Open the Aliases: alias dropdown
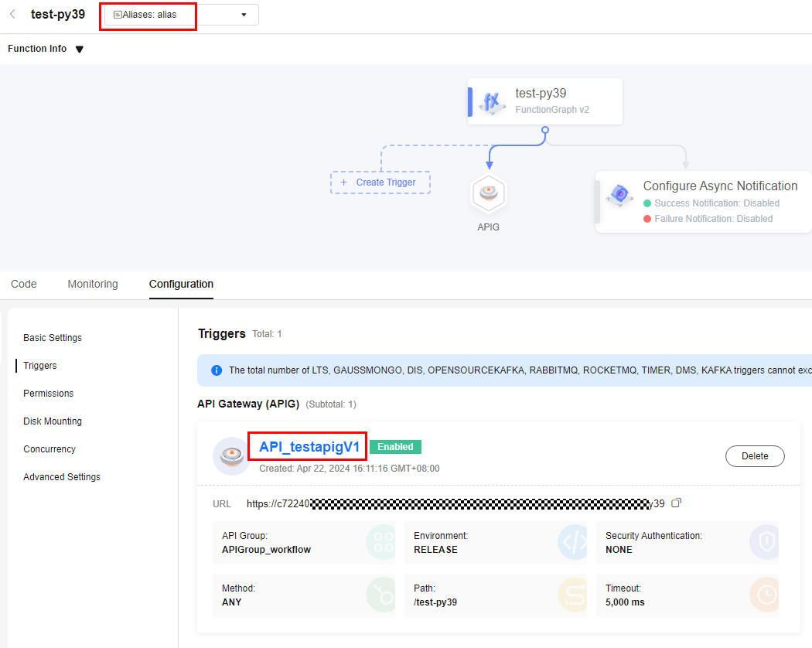 coord(181,15)
